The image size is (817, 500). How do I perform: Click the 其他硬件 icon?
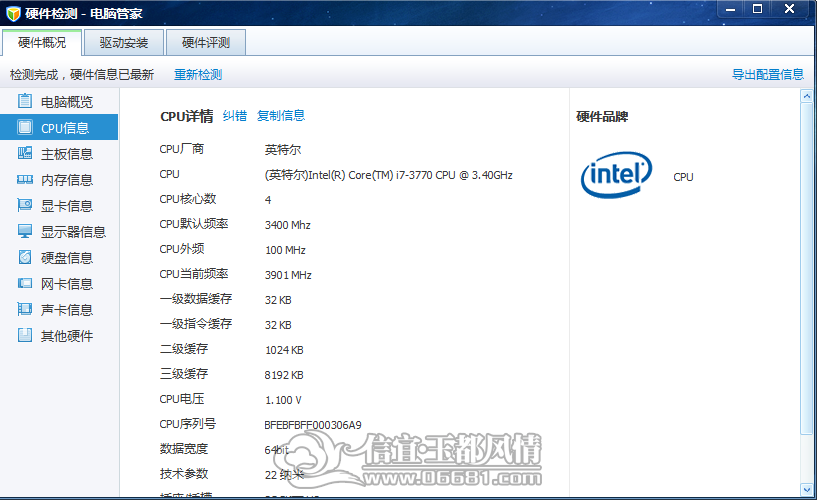tap(24, 335)
